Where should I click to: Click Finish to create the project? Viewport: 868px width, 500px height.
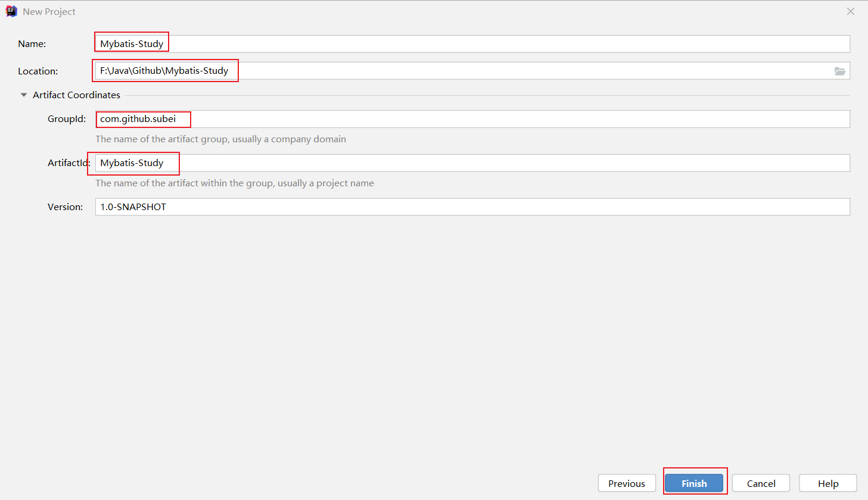694,483
